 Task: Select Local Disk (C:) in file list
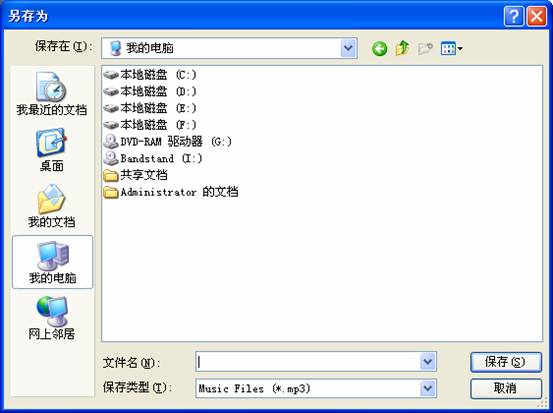click(150, 75)
